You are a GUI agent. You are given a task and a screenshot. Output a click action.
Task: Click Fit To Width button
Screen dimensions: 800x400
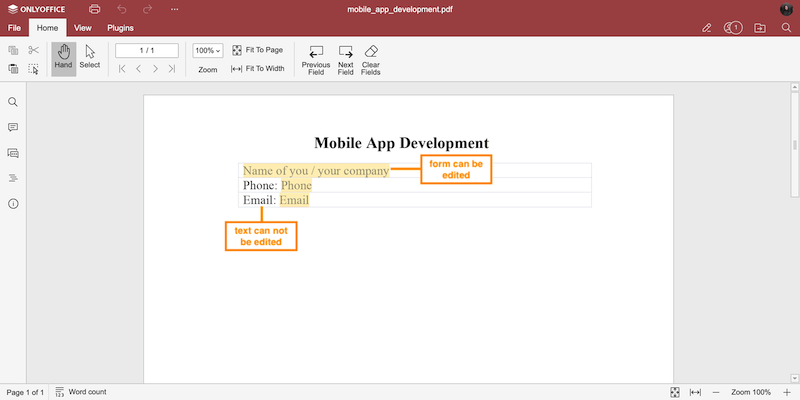point(258,69)
